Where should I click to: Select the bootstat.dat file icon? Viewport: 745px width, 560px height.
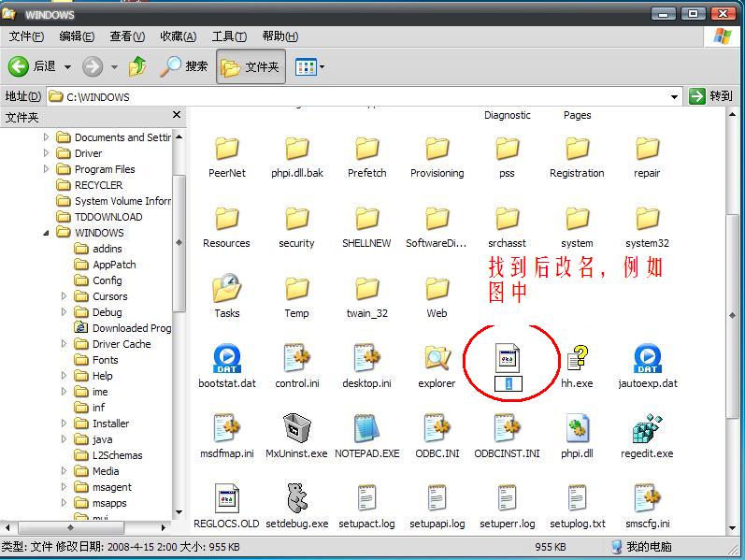227,358
